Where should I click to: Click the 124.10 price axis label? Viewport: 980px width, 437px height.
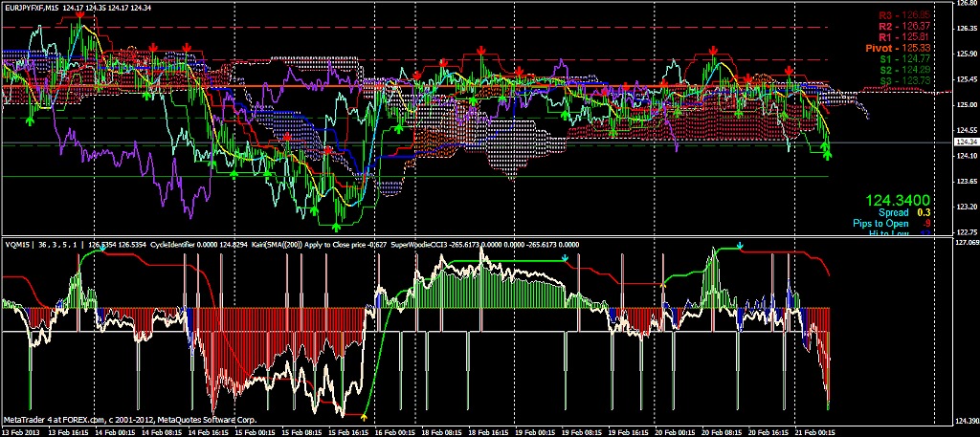click(967, 156)
